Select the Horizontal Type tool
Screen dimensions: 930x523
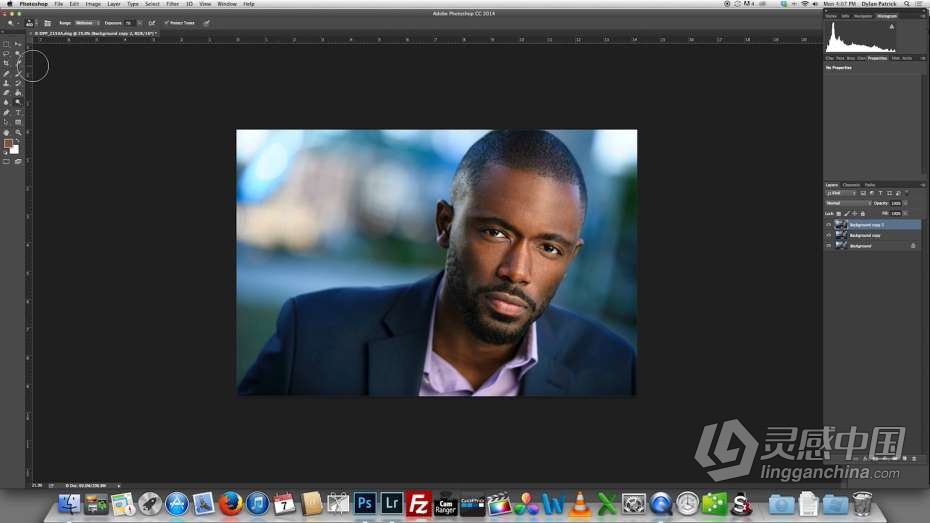pos(18,113)
